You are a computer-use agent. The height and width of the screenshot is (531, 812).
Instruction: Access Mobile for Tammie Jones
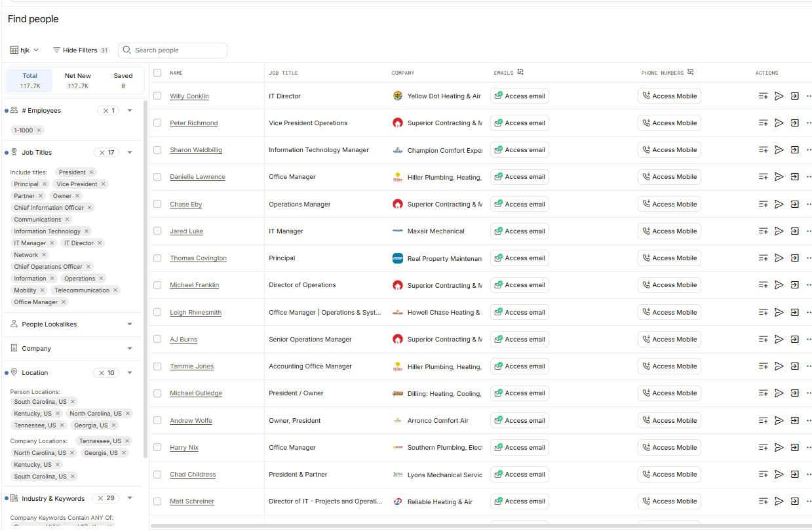[669, 366]
